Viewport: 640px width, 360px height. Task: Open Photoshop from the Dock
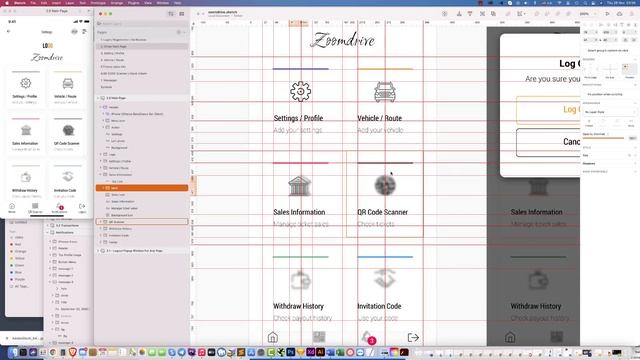(291, 352)
